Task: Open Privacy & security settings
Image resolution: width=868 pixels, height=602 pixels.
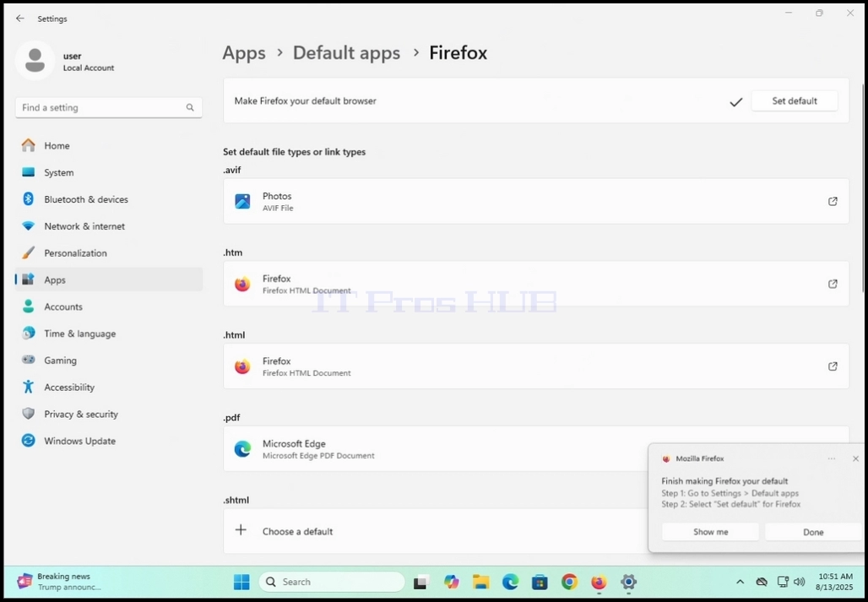Action: click(109, 414)
